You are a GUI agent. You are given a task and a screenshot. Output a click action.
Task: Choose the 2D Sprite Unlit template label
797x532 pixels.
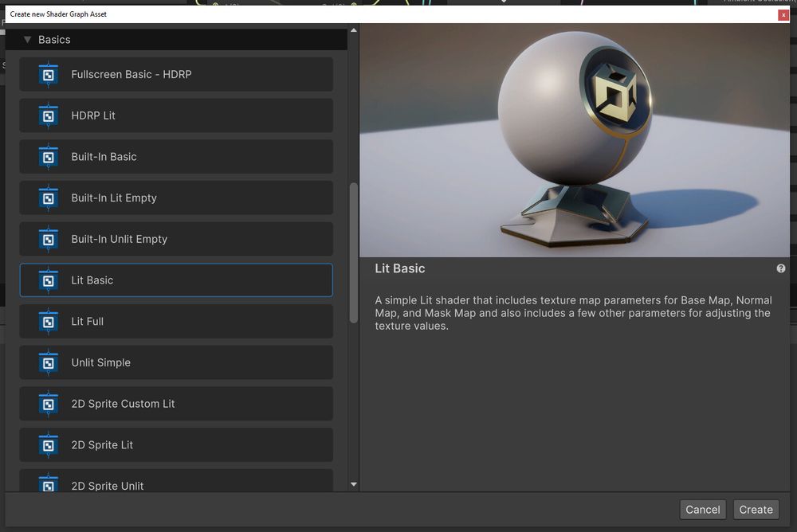108,486
